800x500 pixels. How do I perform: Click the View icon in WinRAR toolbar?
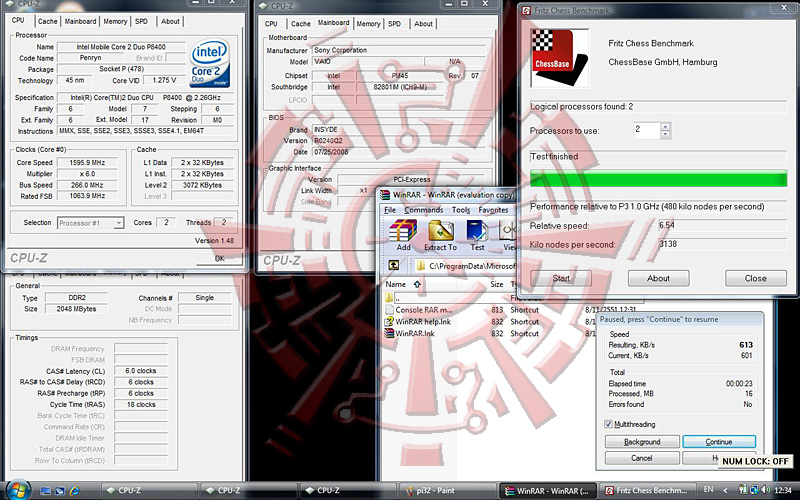[x=508, y=231]
